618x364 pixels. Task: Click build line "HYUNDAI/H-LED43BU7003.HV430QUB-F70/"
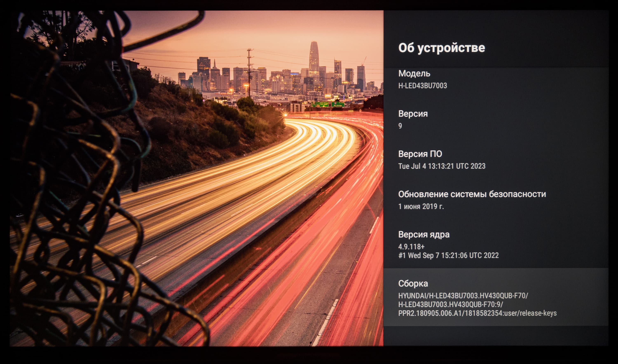463,296
